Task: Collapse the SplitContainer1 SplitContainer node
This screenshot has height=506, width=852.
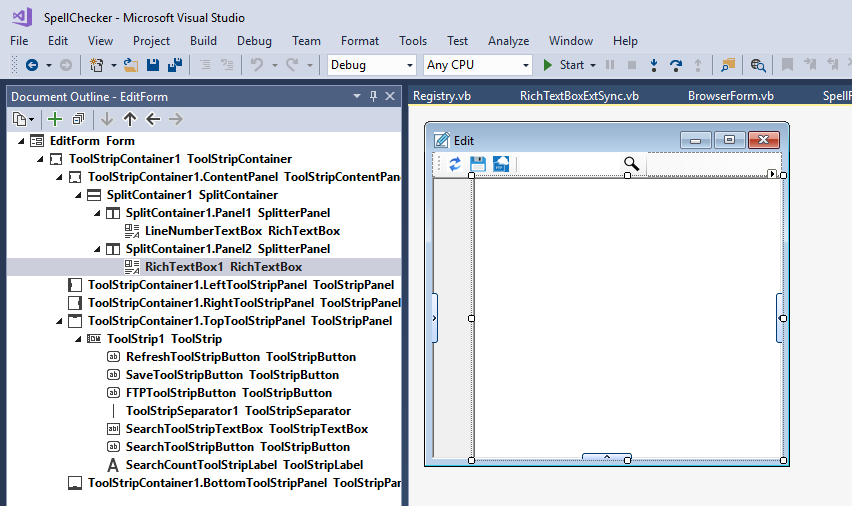Action: [78, 195]
